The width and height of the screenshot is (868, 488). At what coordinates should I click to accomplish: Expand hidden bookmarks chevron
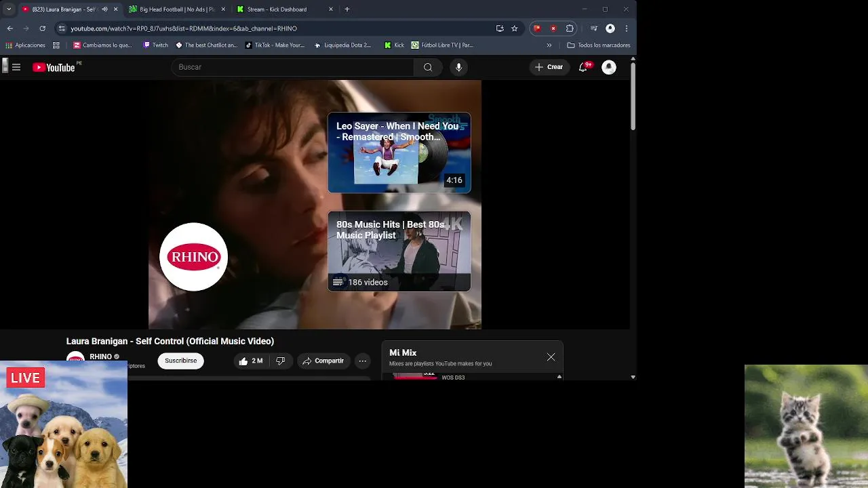point(549,45)
